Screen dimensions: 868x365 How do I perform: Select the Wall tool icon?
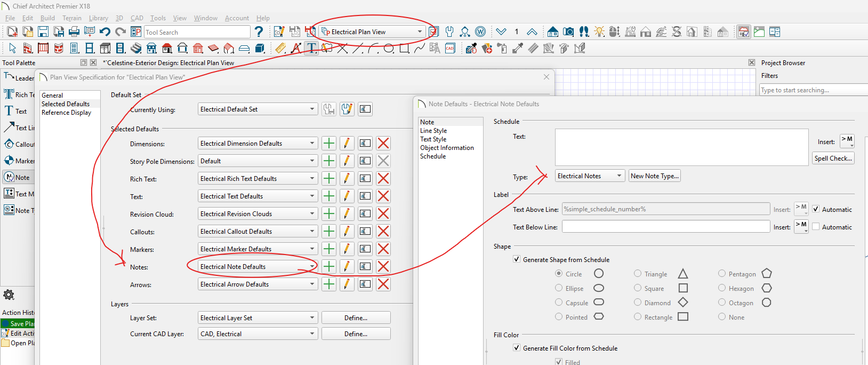(x=28, y=49)
